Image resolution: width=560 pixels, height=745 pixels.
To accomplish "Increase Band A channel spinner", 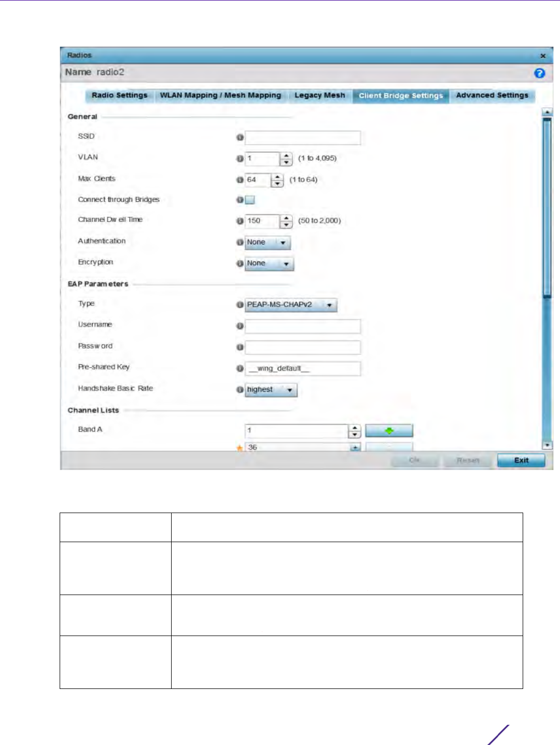I will click(355, 428).
